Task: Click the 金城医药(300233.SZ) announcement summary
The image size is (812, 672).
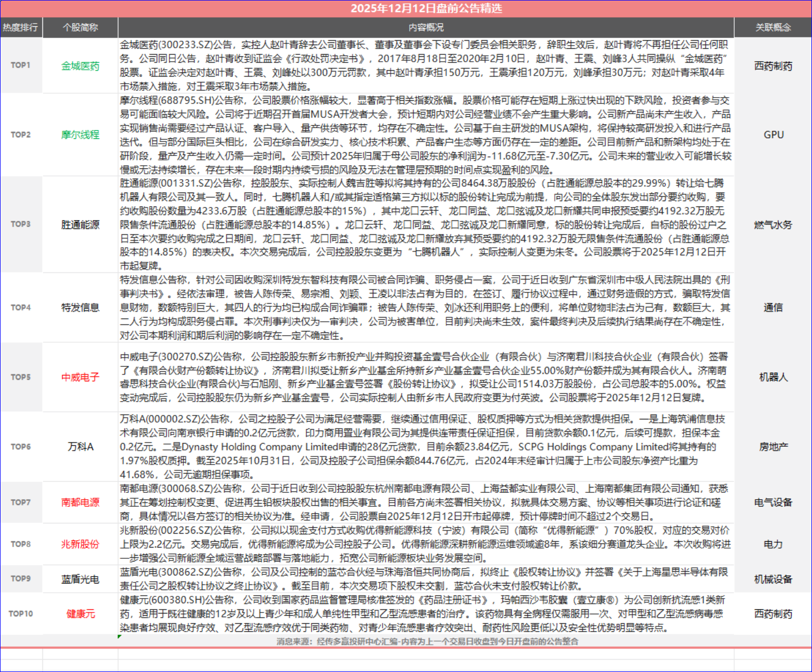Action: pos(425,65)
